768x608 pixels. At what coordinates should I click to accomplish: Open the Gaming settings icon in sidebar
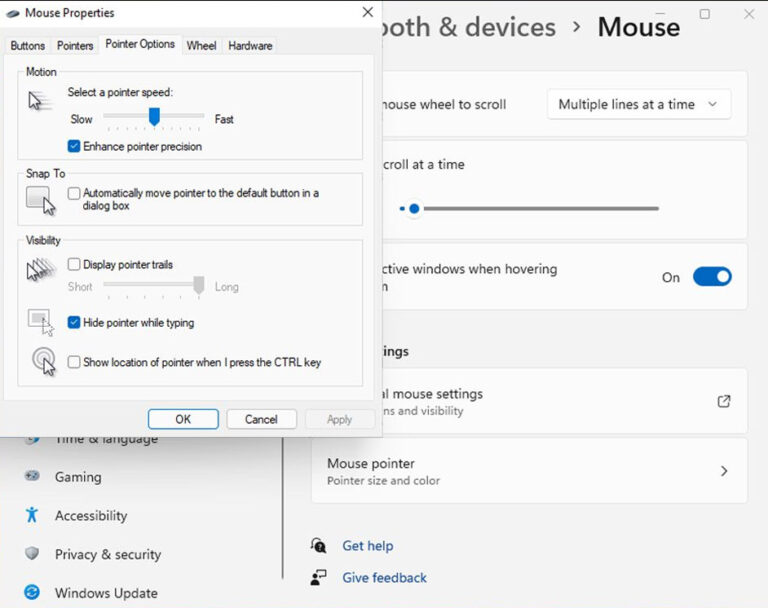coord(32,476)
